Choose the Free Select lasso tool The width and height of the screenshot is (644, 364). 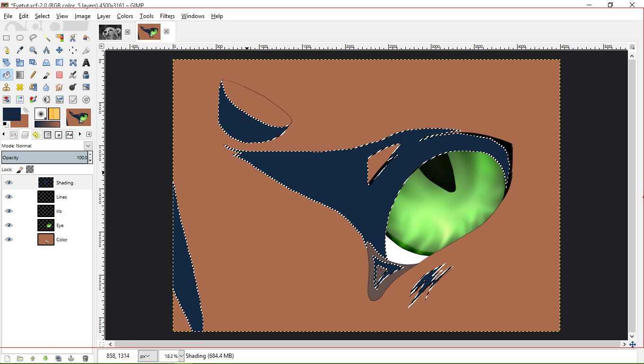click(x=33, y=38)
